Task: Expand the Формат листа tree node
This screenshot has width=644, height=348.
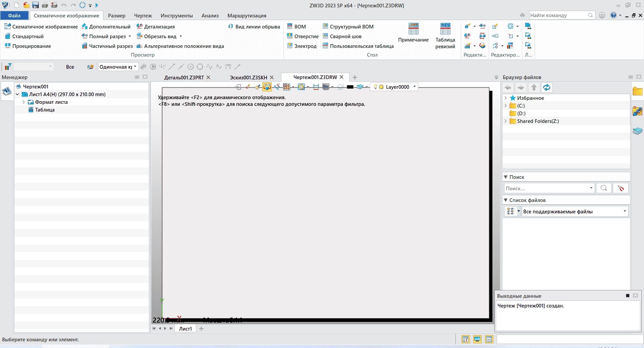Action: tap(23, 102)
